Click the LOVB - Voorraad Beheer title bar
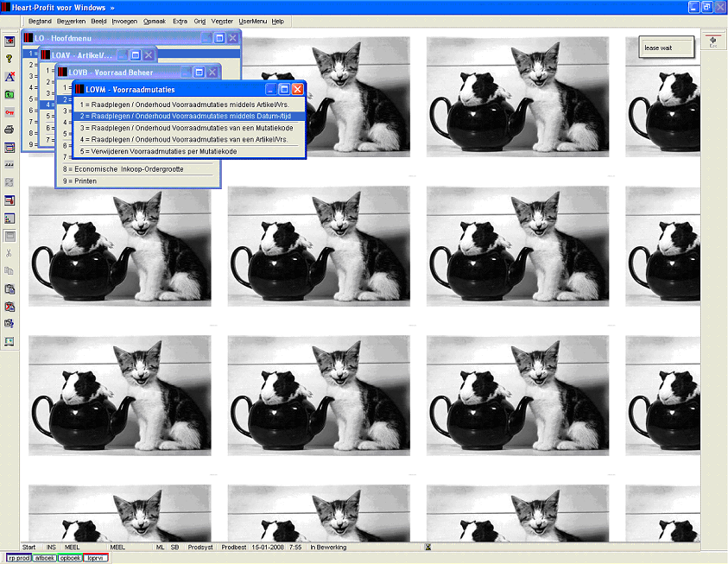 coord(138,72)
